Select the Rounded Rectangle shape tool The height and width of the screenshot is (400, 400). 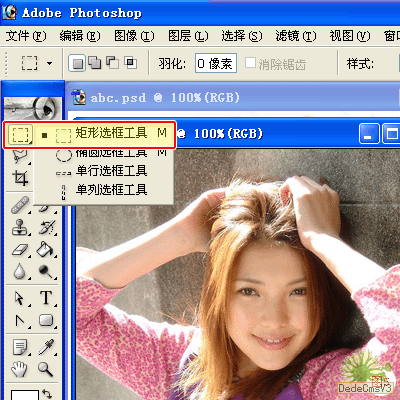pyautogui.click(x=46, y=320)
